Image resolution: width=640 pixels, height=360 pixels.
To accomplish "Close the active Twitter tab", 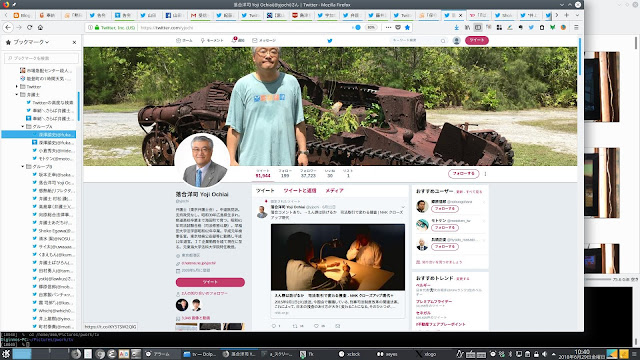I will tap(461, 15).
